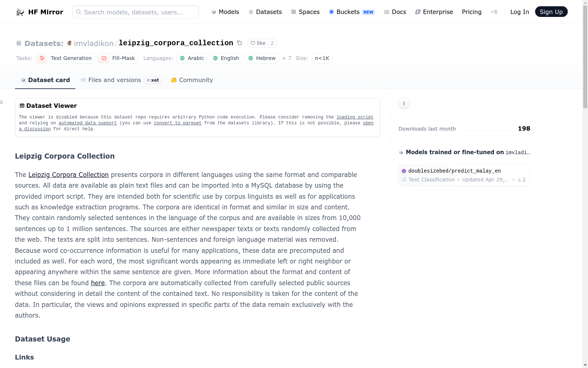Open the 'automated data support' link

click(x=88, y=123)
